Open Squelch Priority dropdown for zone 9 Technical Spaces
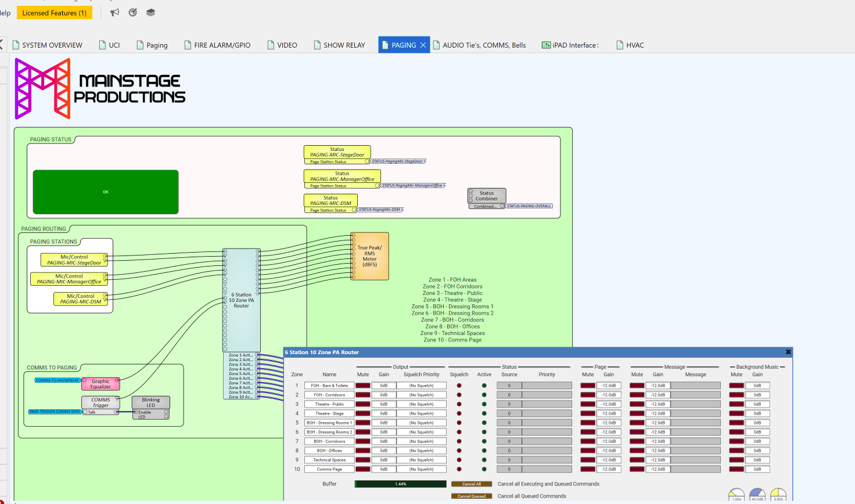Image resolution: width=855 pixels, height=504 pixels. click(x=421, y=460)
